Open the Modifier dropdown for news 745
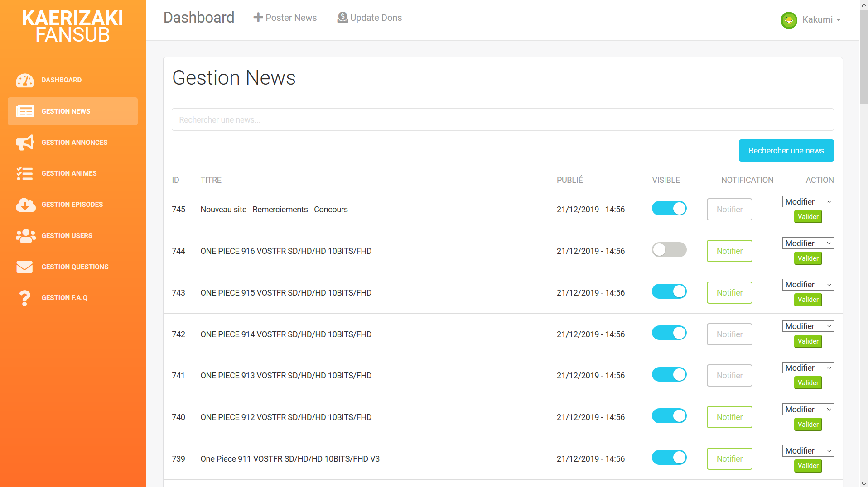868x487 pixels. click(x=808, y=202)
